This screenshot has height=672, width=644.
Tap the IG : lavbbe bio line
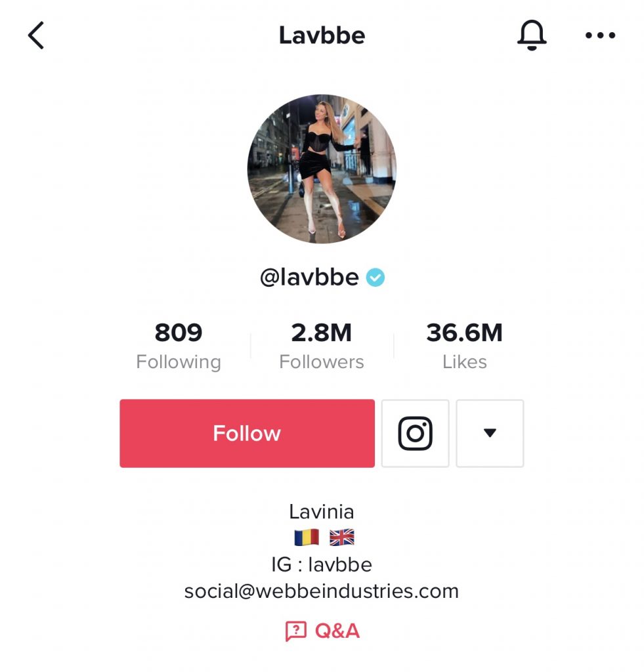tap(322, 565)
